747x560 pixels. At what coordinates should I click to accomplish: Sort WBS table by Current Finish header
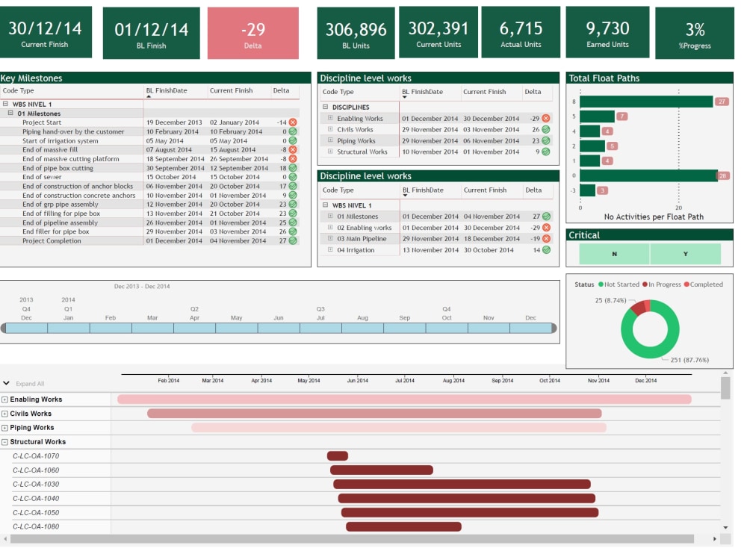(x=485, y=190)
